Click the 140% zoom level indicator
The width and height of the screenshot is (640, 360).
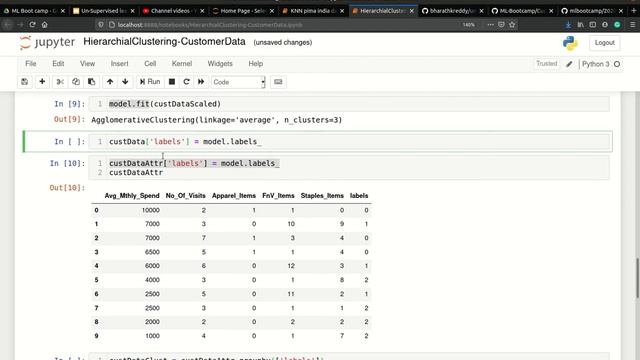[469, 25]
